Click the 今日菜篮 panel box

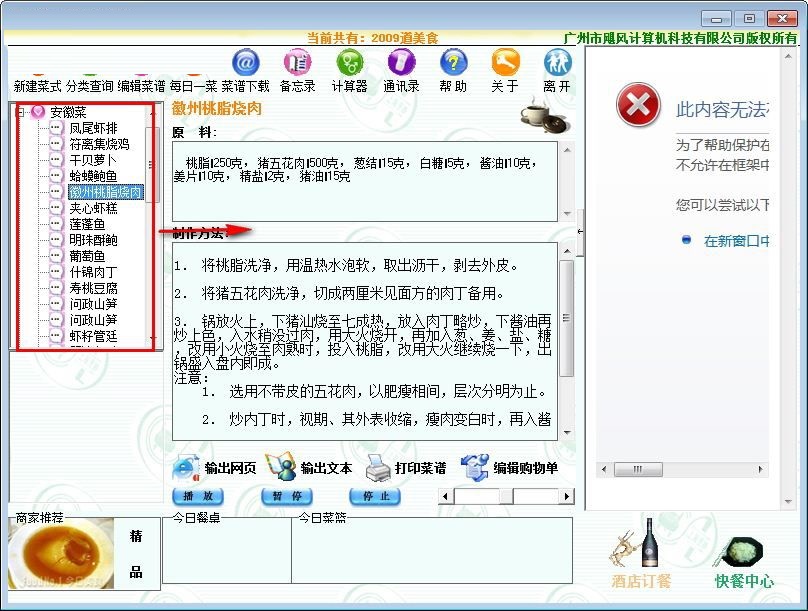pos(432,551)
